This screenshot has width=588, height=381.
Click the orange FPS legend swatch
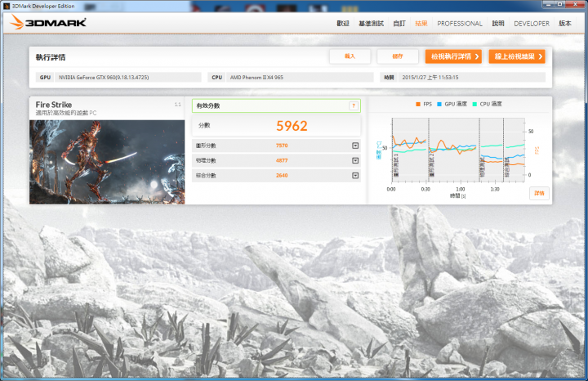[418, 105]
